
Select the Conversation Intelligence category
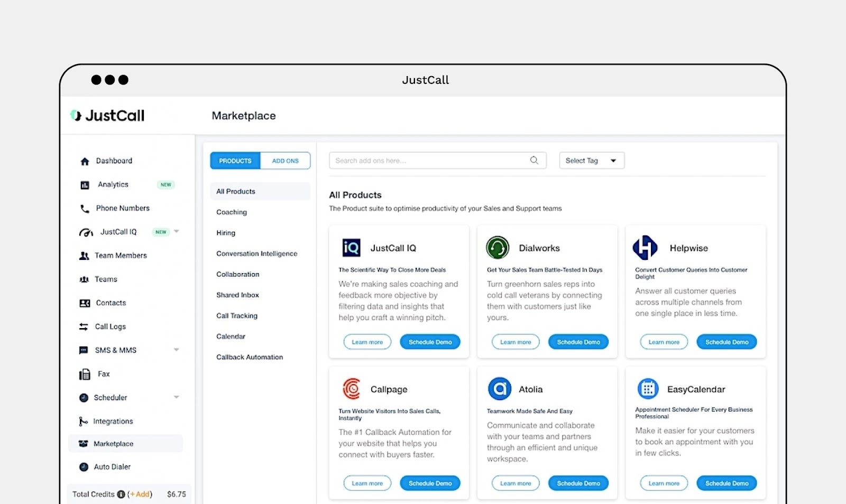coord(256,254)
